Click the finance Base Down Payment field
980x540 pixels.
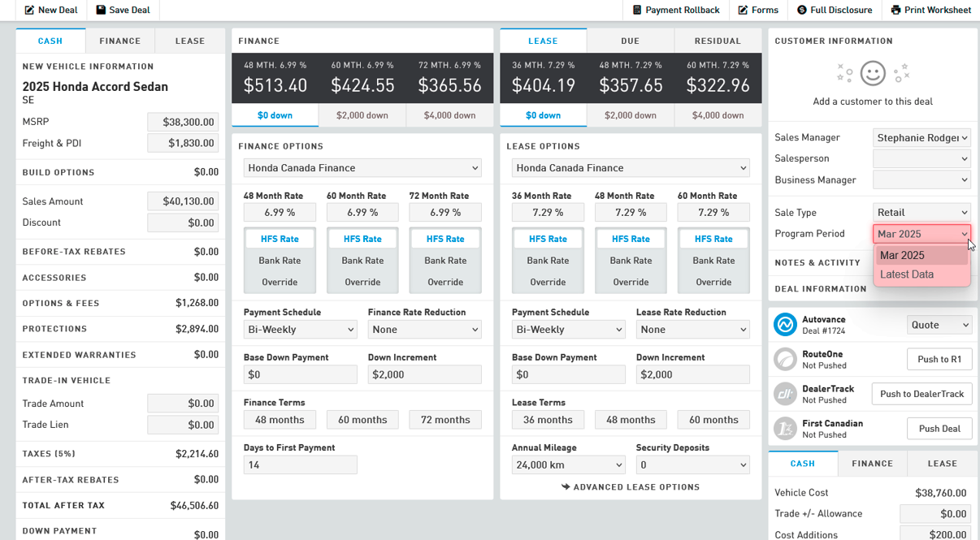pos(301,374)
